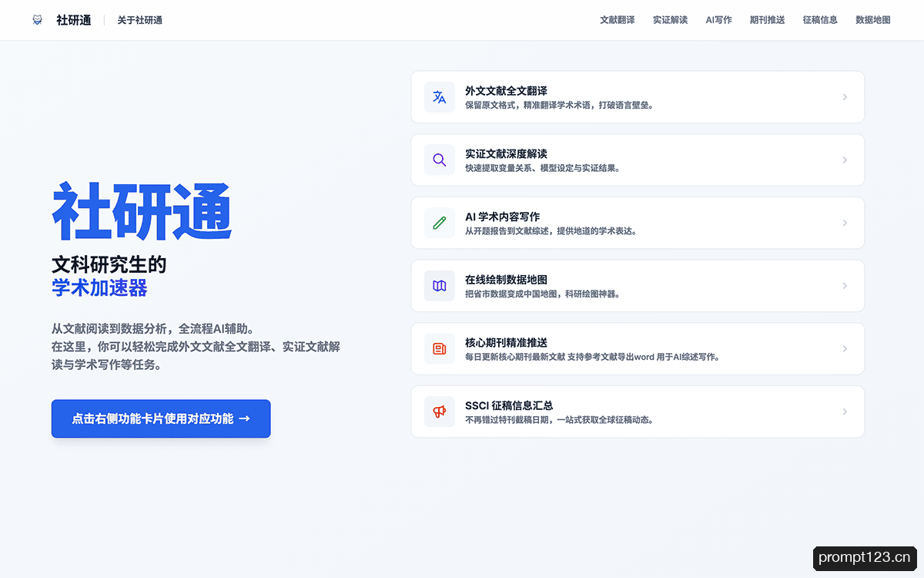Screen dimensions: 924x578
Task: Select 征稿信息 in the top navigation
Action: [x=820, y=20]
